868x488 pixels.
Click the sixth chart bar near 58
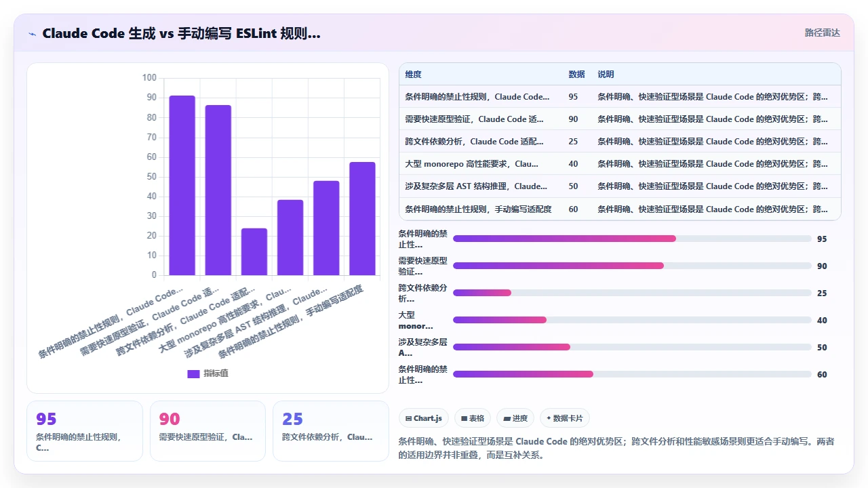pyautogui.click(x=362, y=218)
